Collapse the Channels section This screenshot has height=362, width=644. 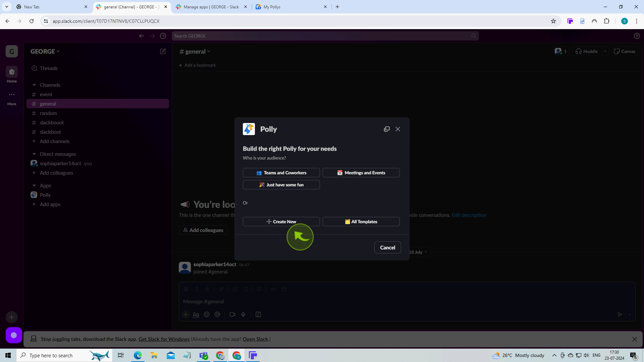pos(34,85)
